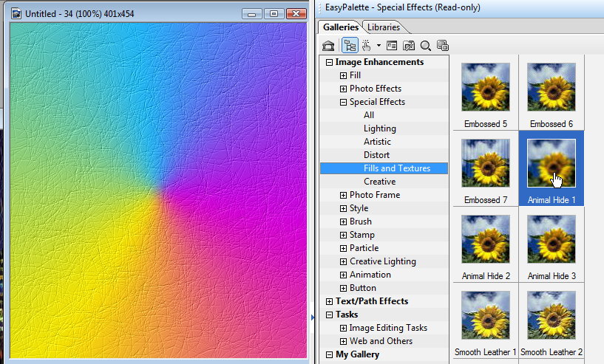Expand the Style node
The height and width of the screenshot is (364, 604).
[343, 208]
